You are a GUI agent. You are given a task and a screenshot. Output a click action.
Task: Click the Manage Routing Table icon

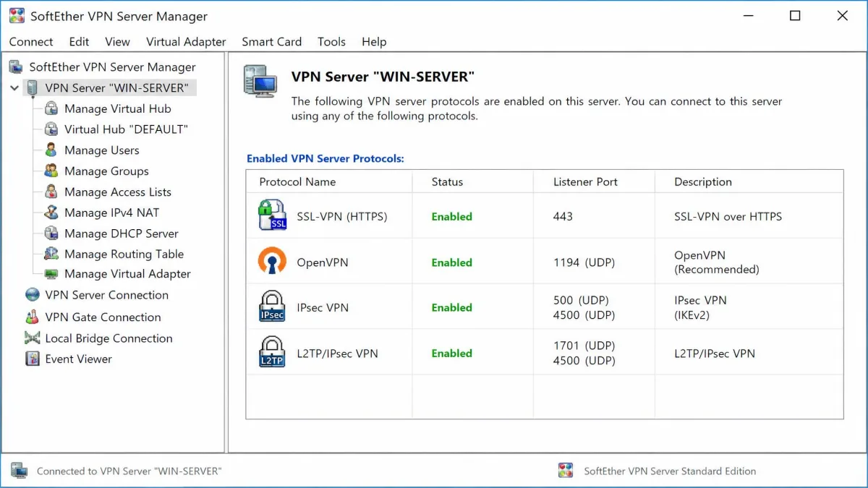point(51,254)
